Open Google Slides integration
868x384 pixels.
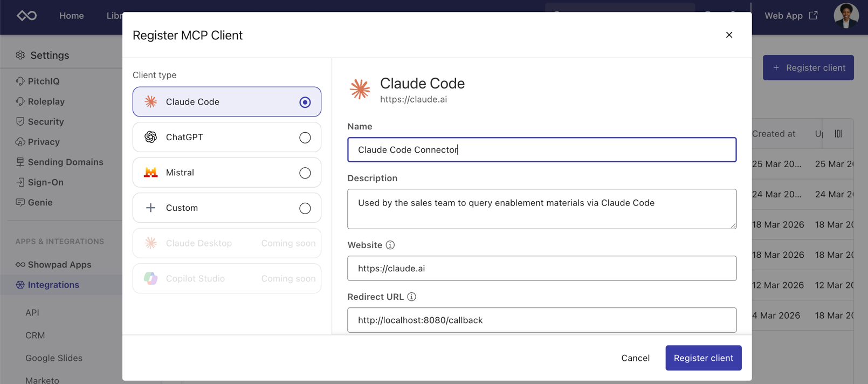coord(54,358)
